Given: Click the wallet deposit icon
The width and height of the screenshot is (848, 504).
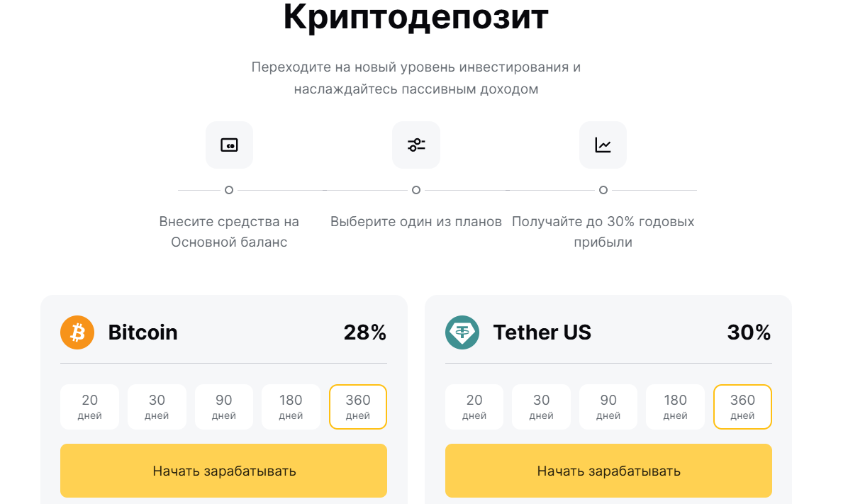Looking at the screenshot, I should point(229,145).
